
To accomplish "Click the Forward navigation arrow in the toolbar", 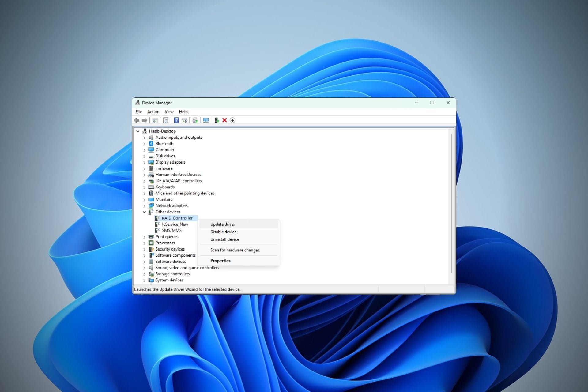I will 145,120.
